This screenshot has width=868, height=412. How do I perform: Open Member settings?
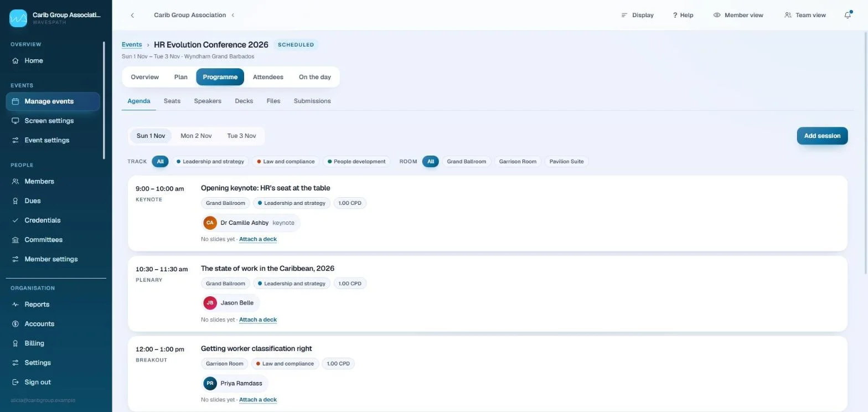click(53, 259)
